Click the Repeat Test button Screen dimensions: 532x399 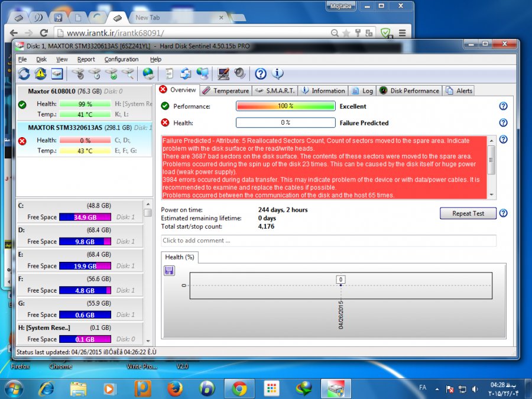point(468,213)
